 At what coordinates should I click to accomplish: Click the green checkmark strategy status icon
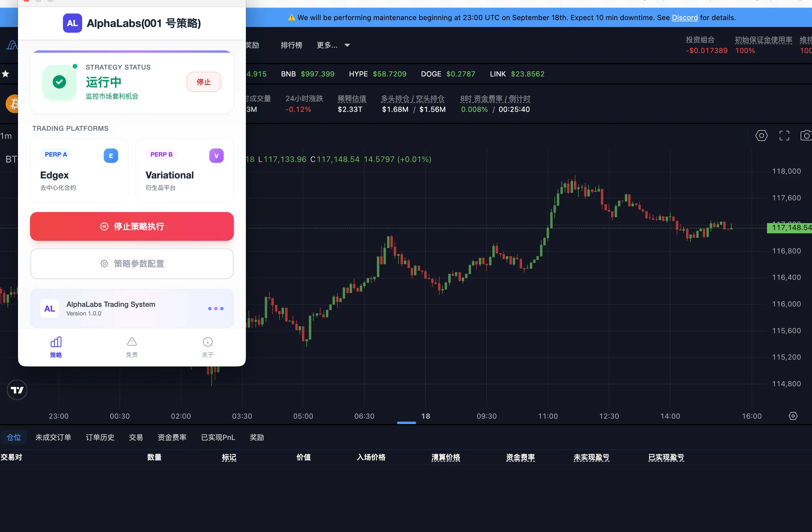tap(59, 82)
